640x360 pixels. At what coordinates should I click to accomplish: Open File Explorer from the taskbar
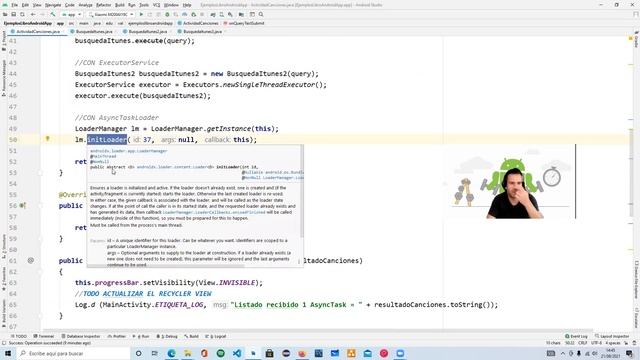(188, 353)
